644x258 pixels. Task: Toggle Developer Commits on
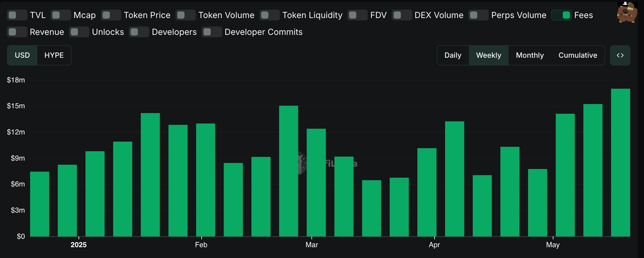coord(212,32)
